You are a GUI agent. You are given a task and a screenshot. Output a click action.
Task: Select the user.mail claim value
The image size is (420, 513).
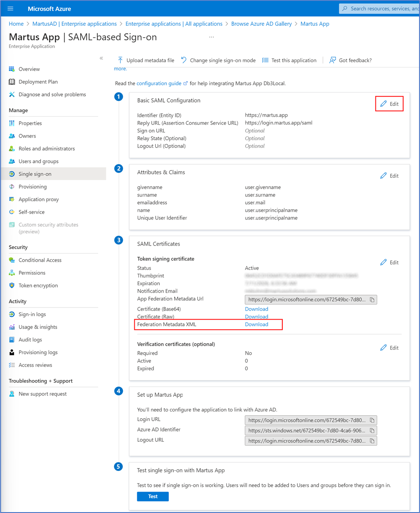(255, 203)
